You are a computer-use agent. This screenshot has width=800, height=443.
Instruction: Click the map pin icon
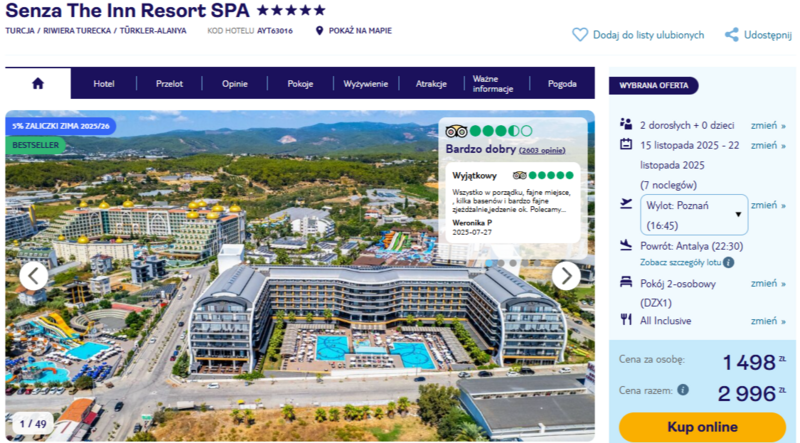pyautogui.click(x=319, y=31)
